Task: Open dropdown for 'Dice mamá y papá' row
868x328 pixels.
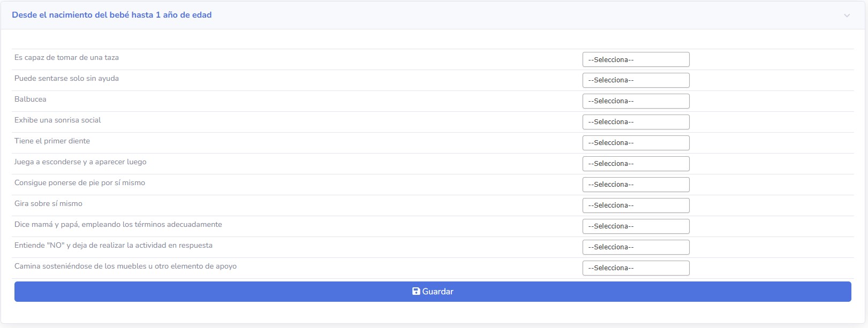Action: coord(636,226)
